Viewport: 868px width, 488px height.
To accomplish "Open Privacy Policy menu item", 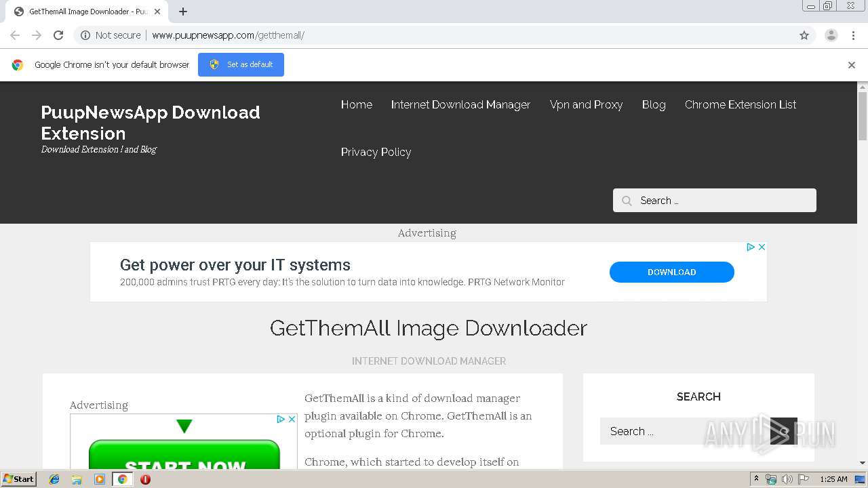I will (376, 152).
